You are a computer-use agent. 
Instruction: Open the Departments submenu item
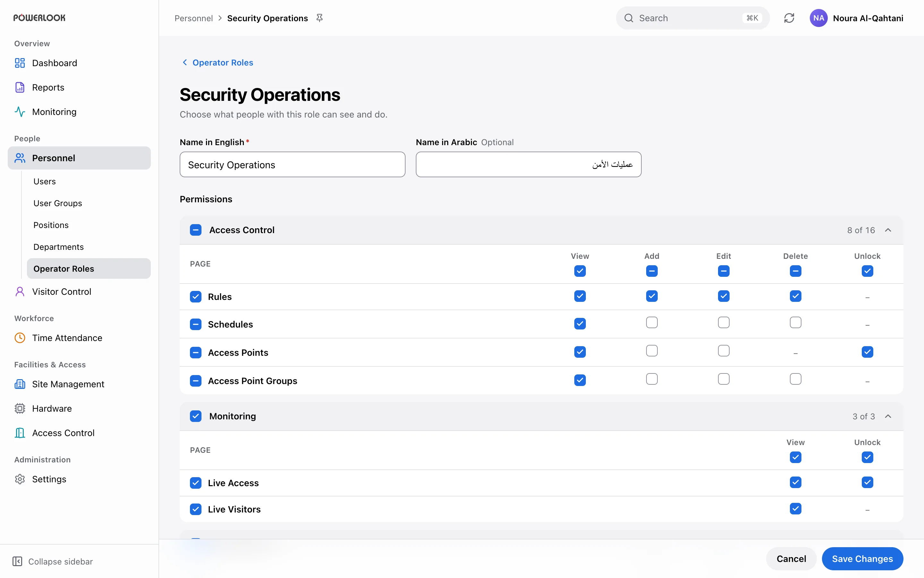click(89, 247)
